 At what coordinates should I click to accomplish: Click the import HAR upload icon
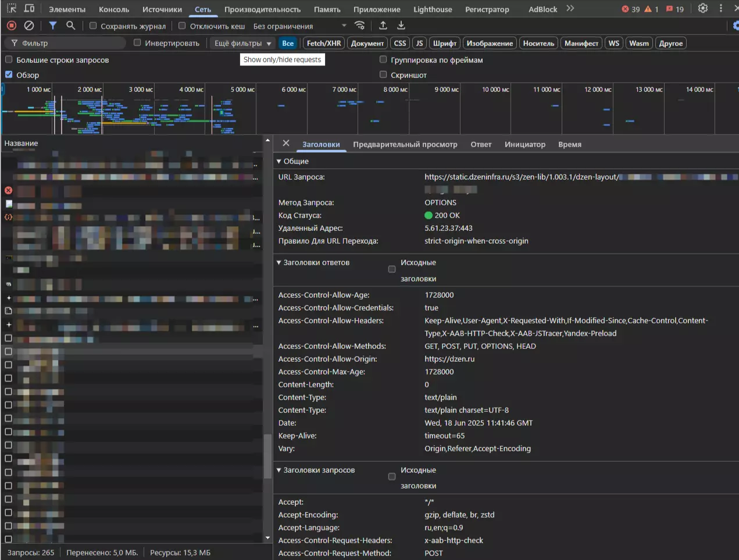(x=383, y=26)
